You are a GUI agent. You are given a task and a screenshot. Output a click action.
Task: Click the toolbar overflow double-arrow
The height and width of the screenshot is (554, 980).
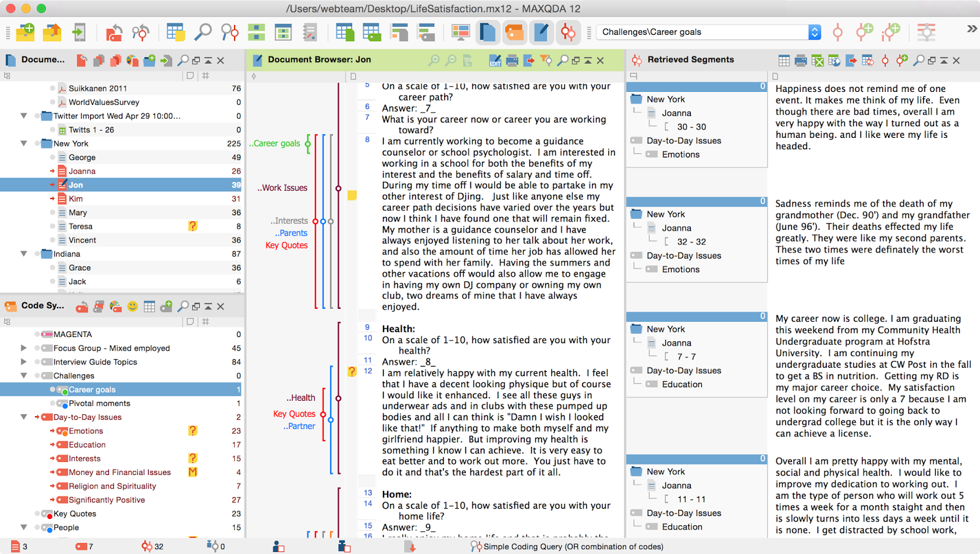coord(971,29)
